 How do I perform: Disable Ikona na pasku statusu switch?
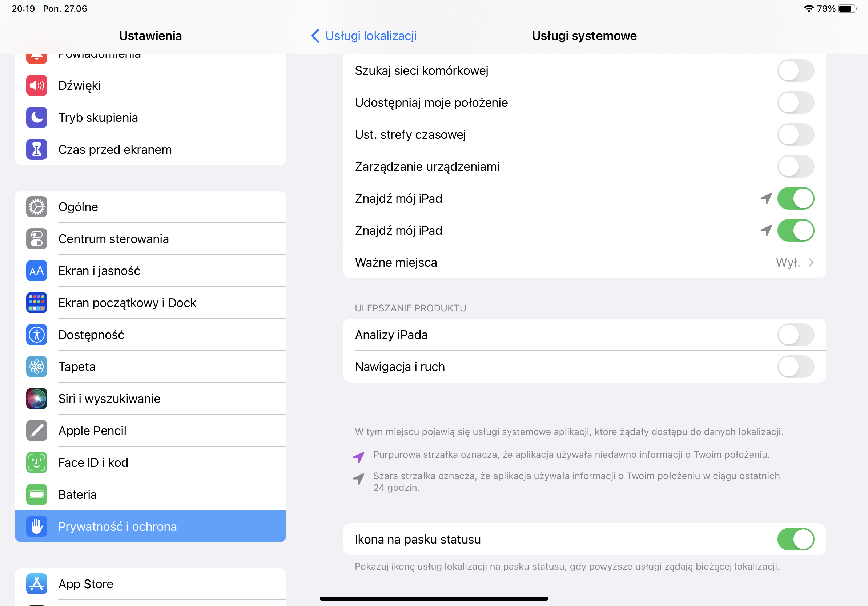tap(795, 540)
